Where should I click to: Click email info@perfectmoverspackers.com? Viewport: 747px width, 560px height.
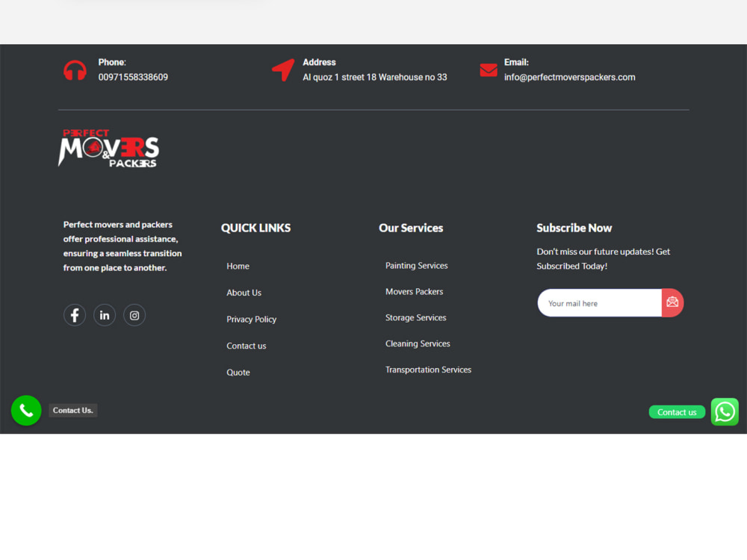569,77
